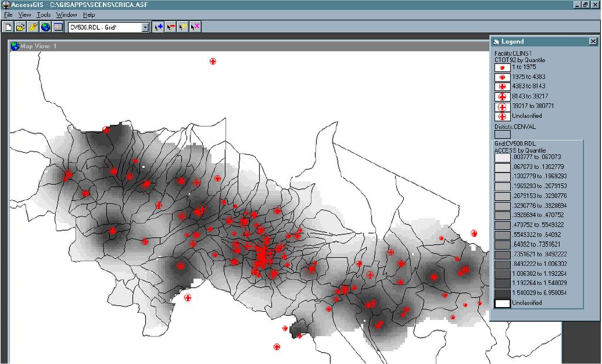The image size is (602, 364).
Task: Click the 39217 to 380771 facility symbol
Action: point(502,107)
